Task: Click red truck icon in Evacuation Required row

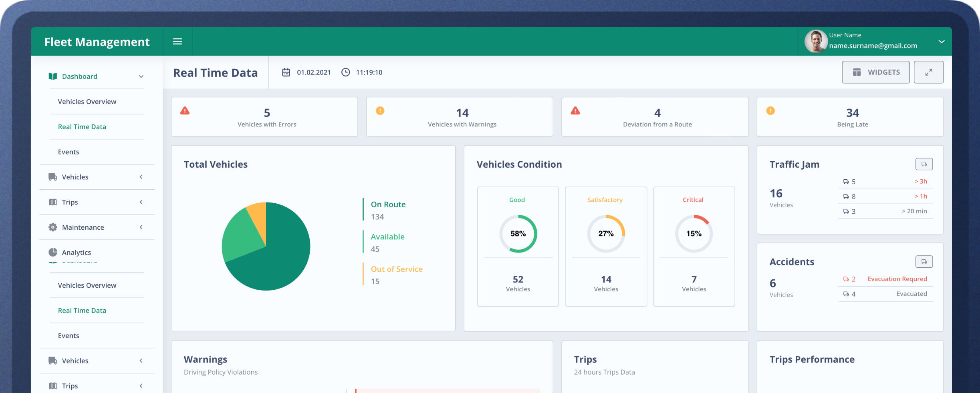Action: [846, 279]
